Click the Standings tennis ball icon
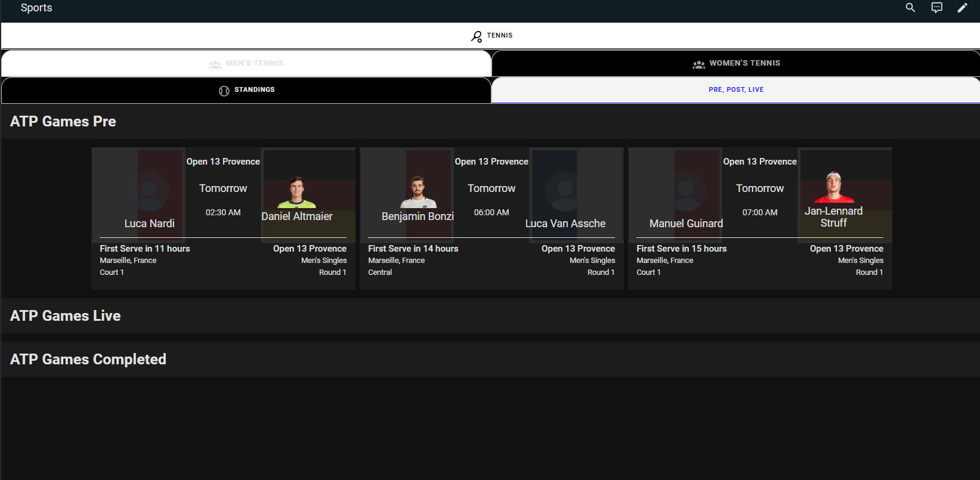 (224, 91)
